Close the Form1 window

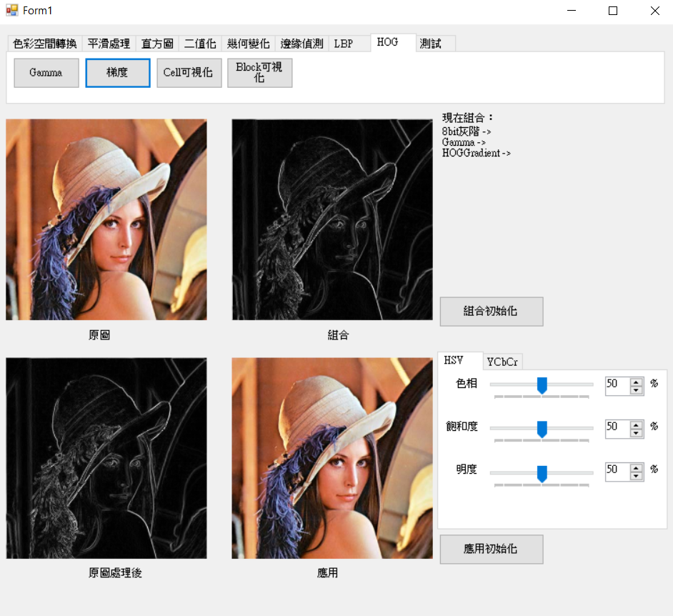(x=654, y=11)
